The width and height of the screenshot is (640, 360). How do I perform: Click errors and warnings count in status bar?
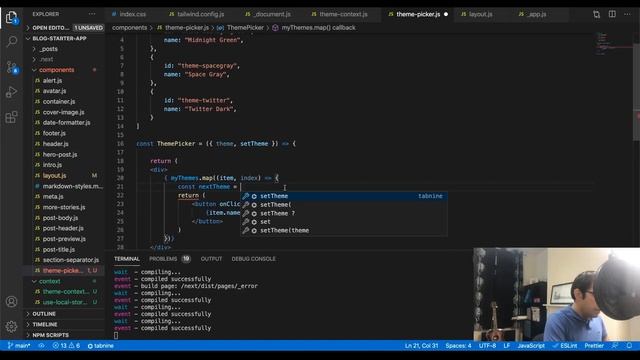[66, 346]
